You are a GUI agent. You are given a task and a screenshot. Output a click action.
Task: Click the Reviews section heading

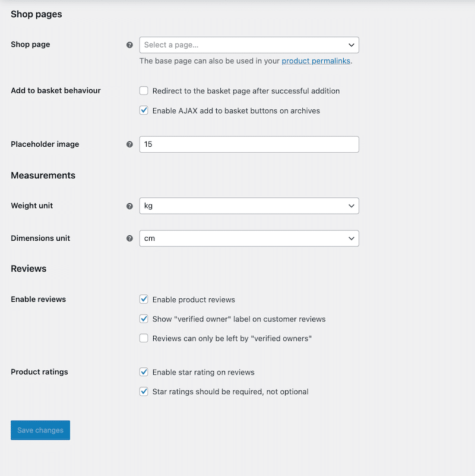(28, 269)
